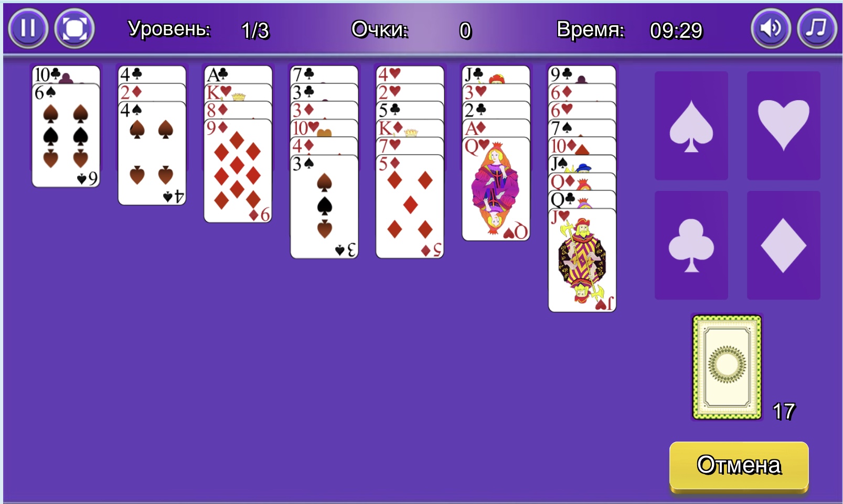This screenshot has width=843, height=504.
Task: Deal cards from the stock deck
Action: click(x=727, y=367)
